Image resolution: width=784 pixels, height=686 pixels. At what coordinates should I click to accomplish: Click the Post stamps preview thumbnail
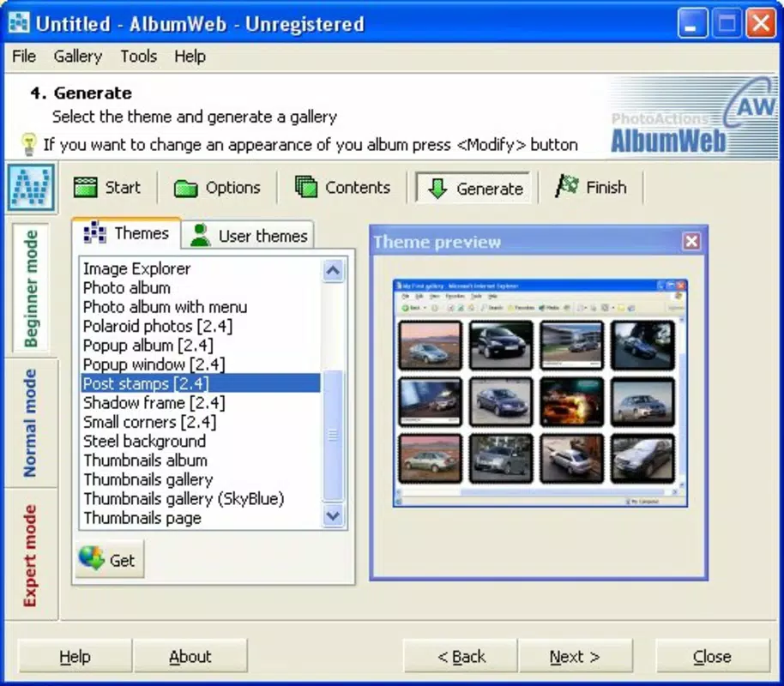(x=540, y=393)
